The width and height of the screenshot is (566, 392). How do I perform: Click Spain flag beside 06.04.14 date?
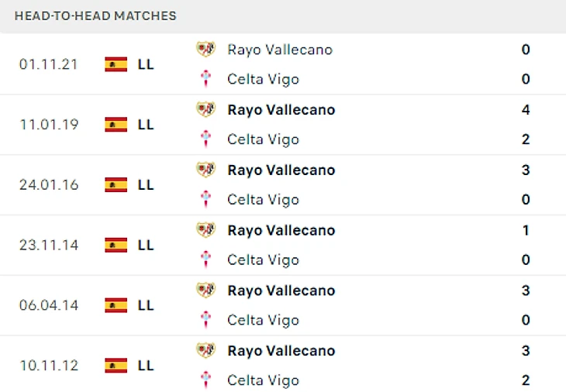point(116,305)
